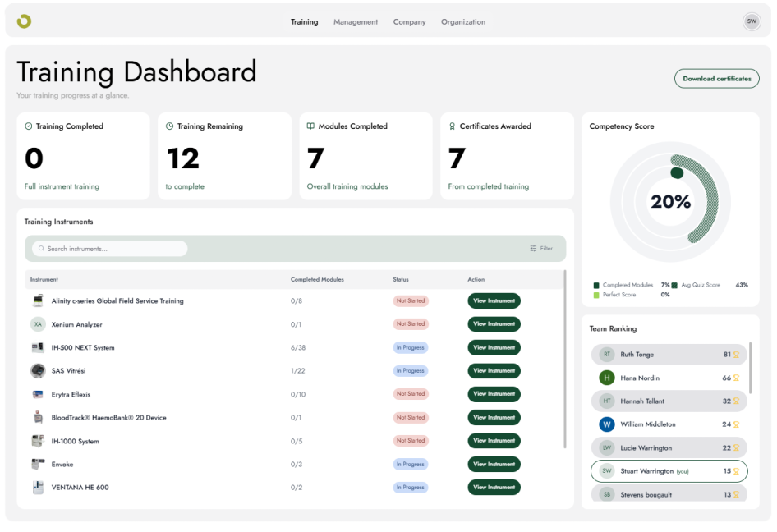Click the trophy icon beside Ruth Tonge's score
This screenshot has width=777, height=532.
pos(736,355)
